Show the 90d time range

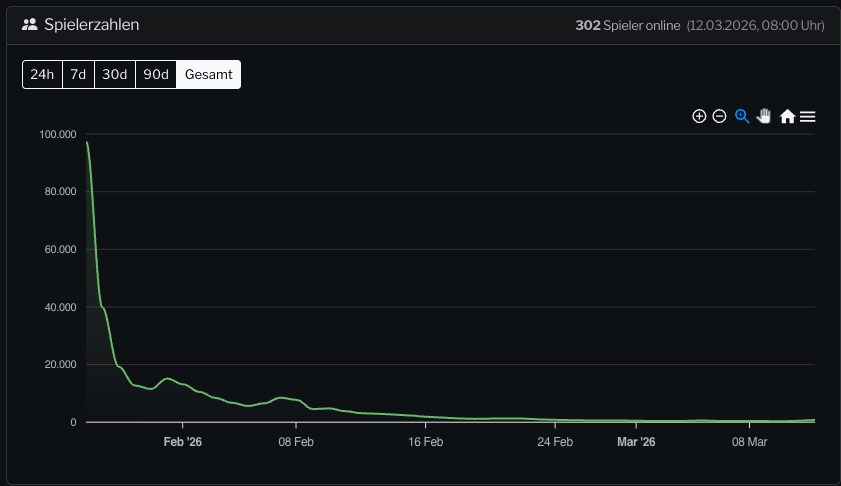(x=156, y=75)
